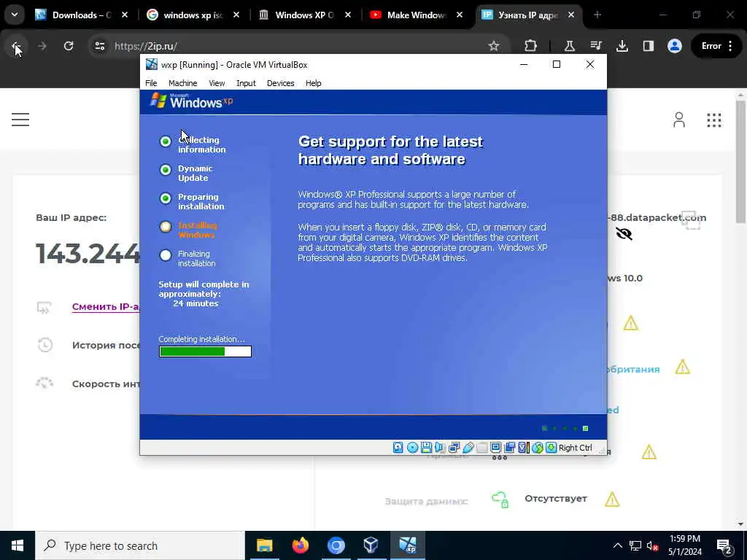Screen dimensions: 747x560
Task: Switch to the Downloads browser tab
Action: [x=81, y=15]
